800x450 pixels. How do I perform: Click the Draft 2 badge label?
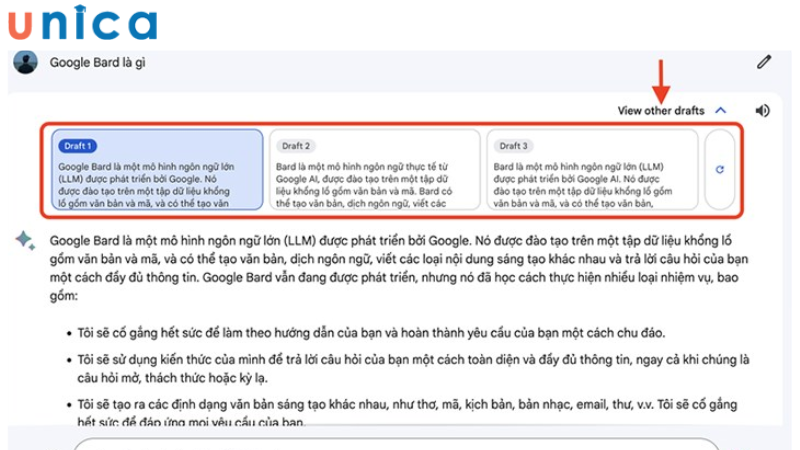[296, 146]
